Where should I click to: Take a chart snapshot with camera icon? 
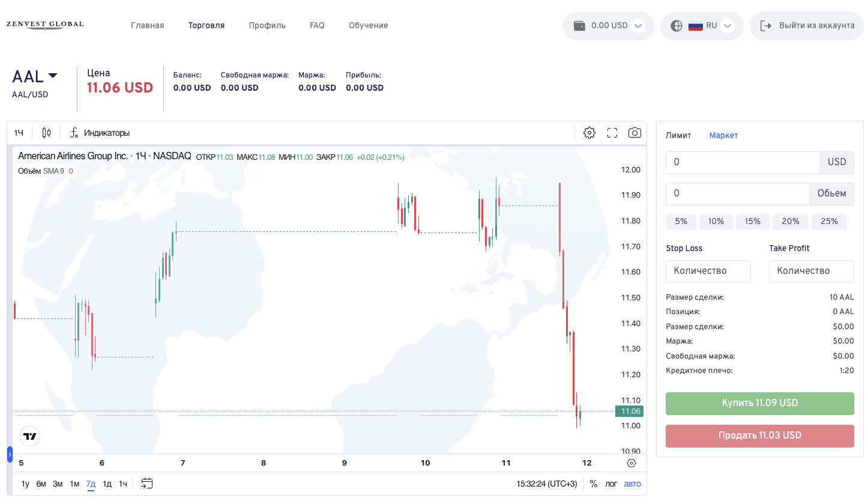click(634, 133)
